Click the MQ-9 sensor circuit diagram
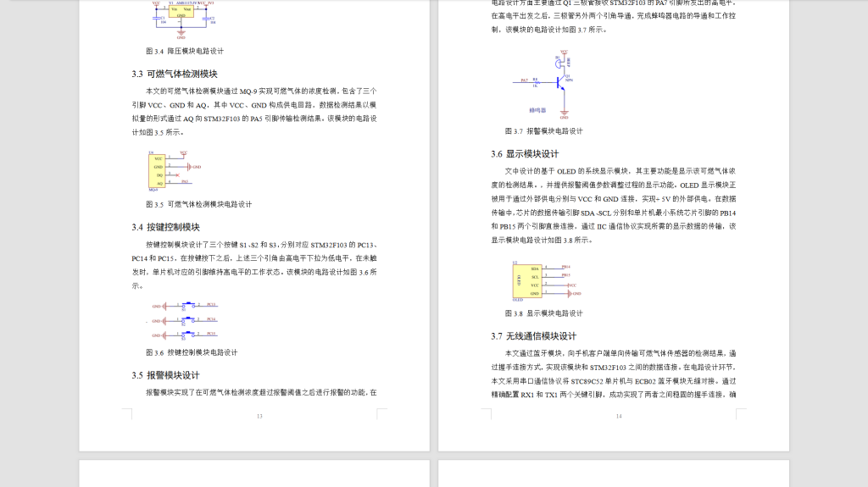 pos(175,171)
